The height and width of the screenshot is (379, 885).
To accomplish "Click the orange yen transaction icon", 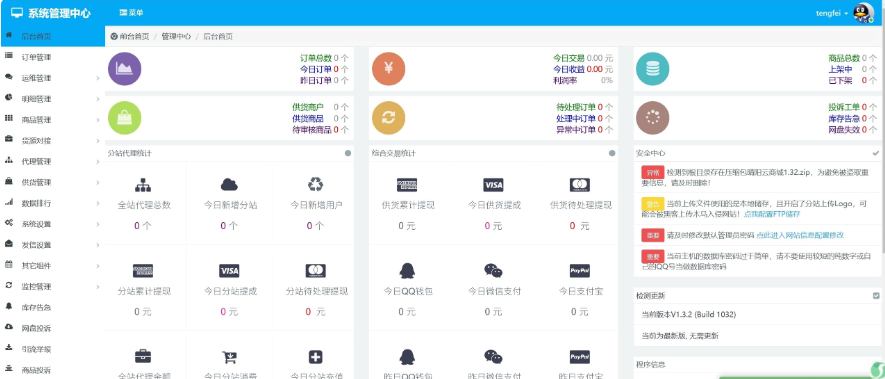I will point(388,68).
